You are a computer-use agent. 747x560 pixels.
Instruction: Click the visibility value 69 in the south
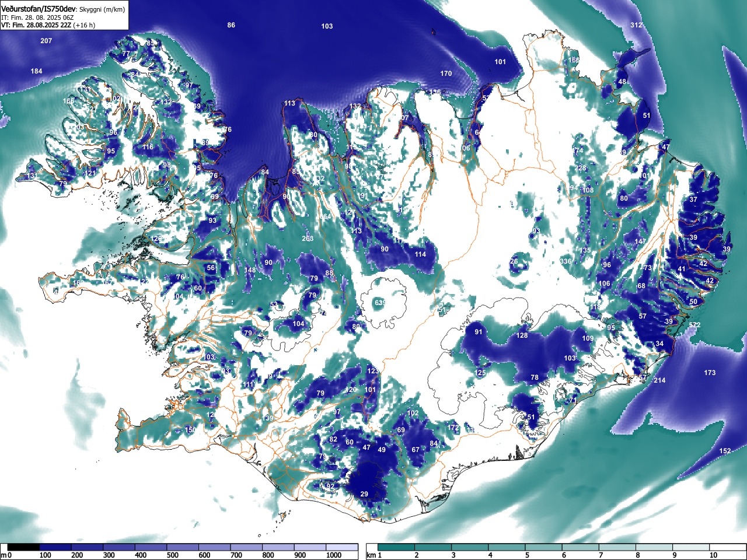(401, 430)
